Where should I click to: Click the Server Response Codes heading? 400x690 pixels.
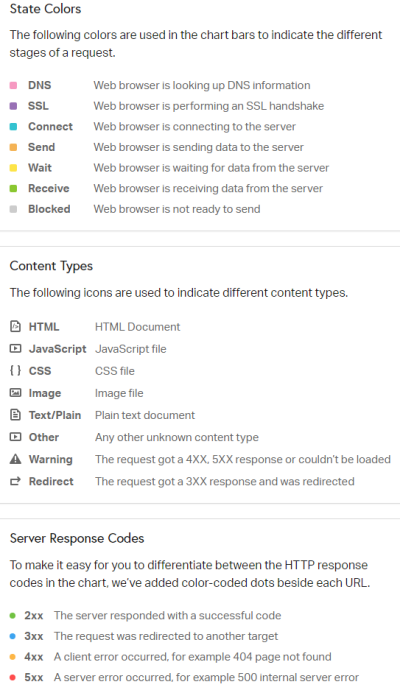click(x=77, y=538)
